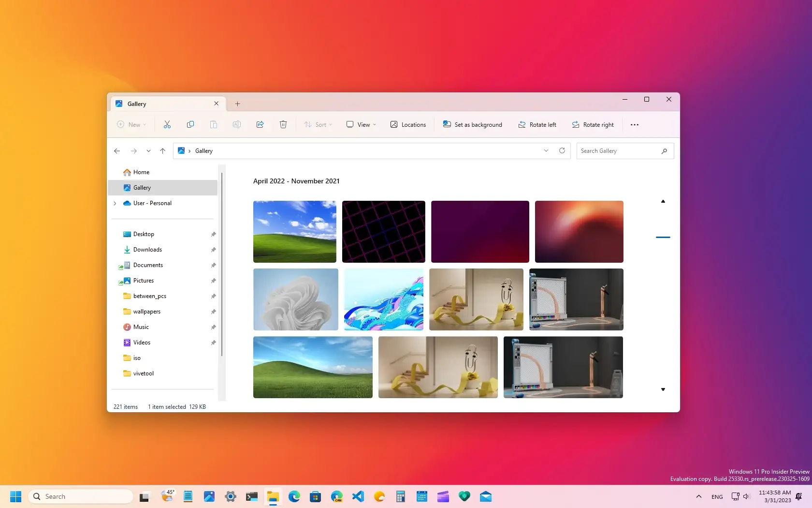The width and height of the screenshot is (812, 508).
Task: Click Rotate left
Action: click(537, 125)
